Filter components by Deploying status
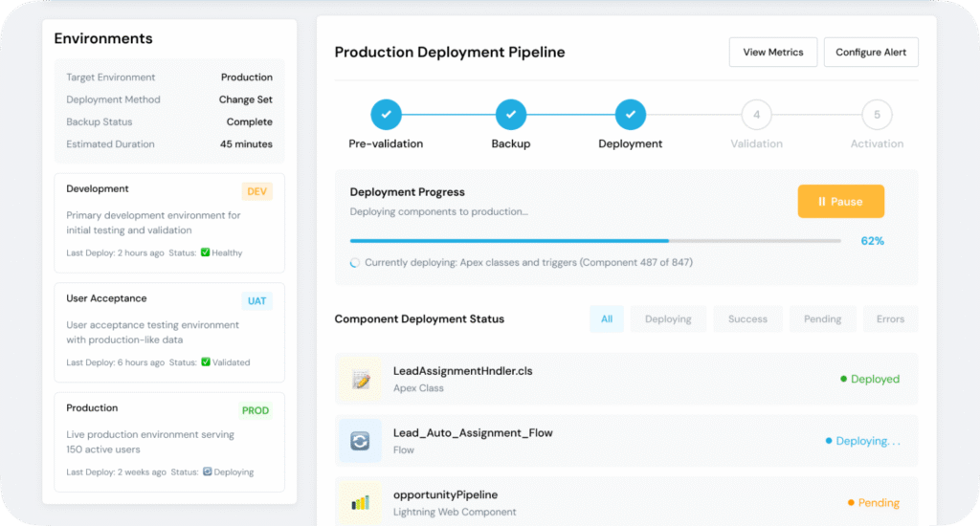The width and height of the screenshot is (980, 526). 668,319
